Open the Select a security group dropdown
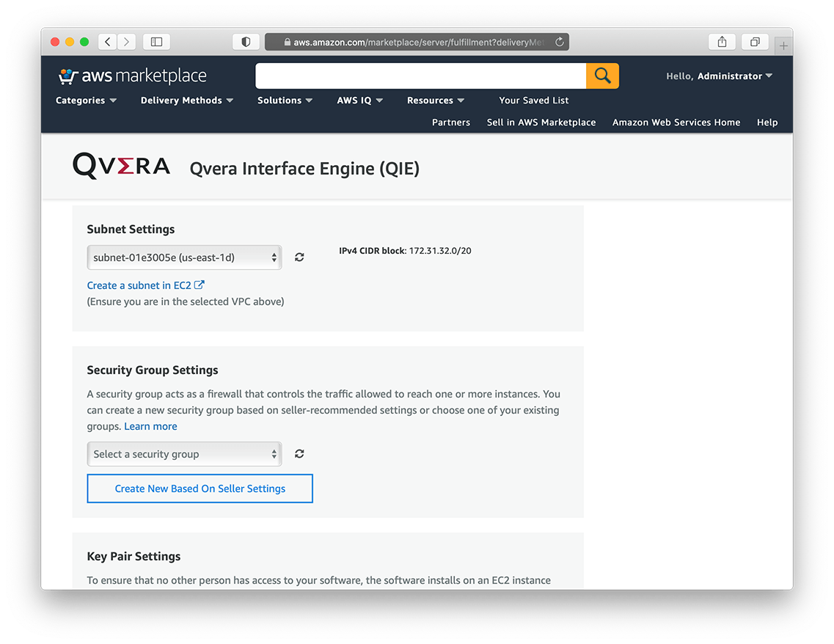The image size is (834, 644). 185,454
